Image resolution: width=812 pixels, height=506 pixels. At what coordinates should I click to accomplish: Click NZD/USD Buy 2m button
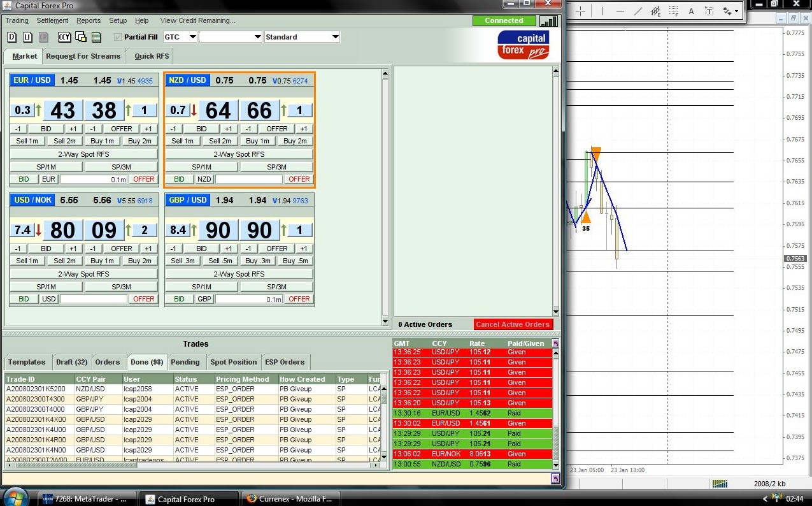[294, 141]
